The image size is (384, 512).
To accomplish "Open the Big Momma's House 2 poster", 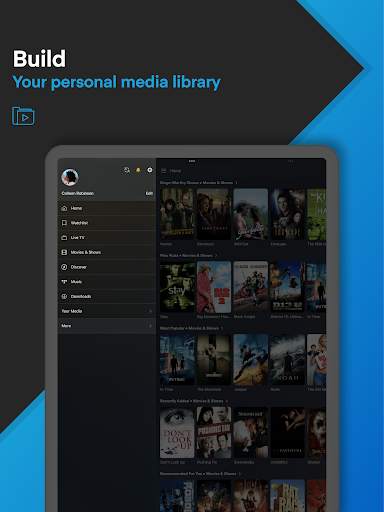I will point(214,287).
